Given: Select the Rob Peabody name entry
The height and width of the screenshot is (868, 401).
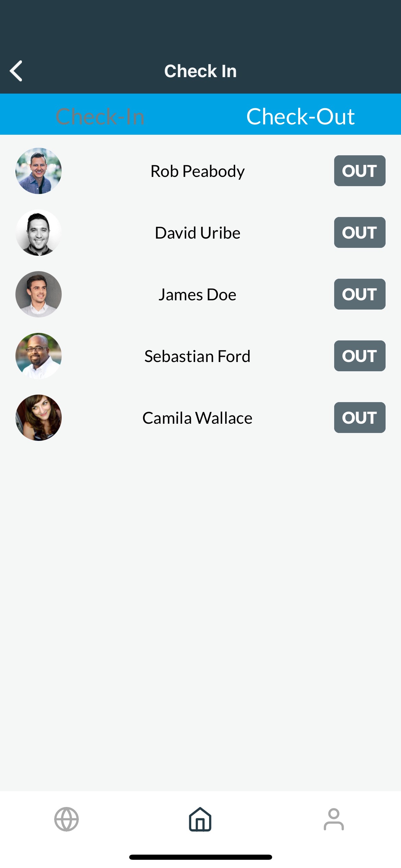Looking at the screenshot, I should [x=197, y=171].
